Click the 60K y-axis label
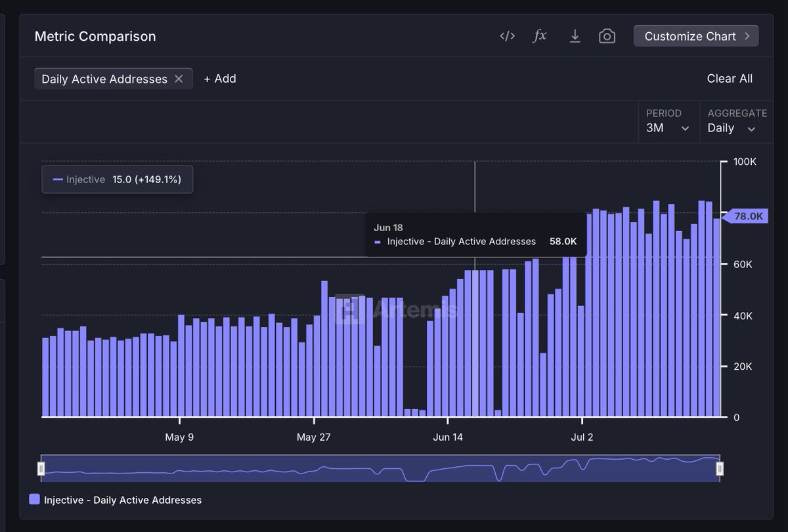The image size is (788, 532). (x=743, y=264)
